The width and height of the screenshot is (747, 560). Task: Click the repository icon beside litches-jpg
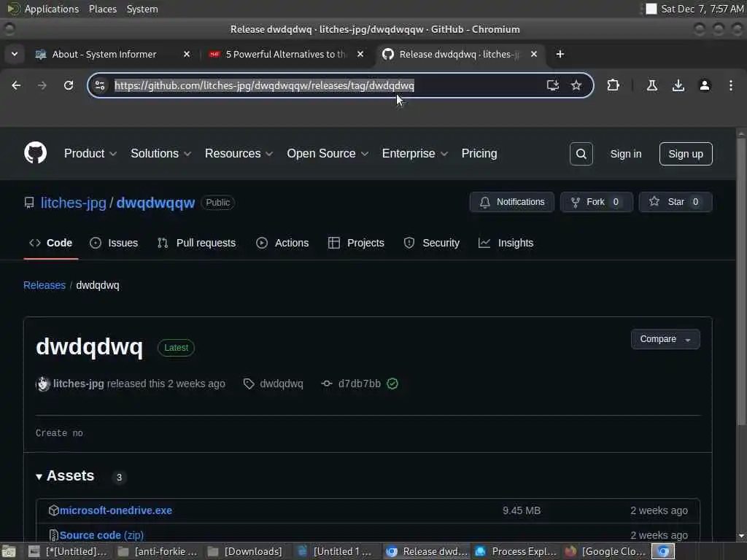coord(29,203)
